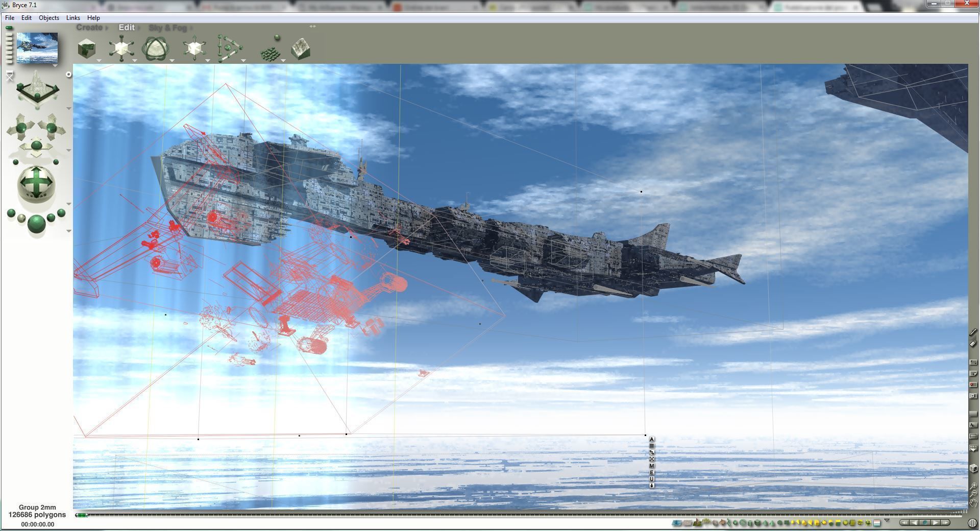
Task: Click the Families grey square icon
Action: click(652, 446)
